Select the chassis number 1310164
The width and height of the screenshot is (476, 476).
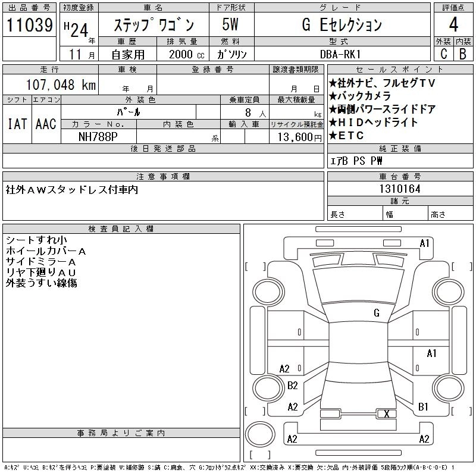click(x=400, y=189)
